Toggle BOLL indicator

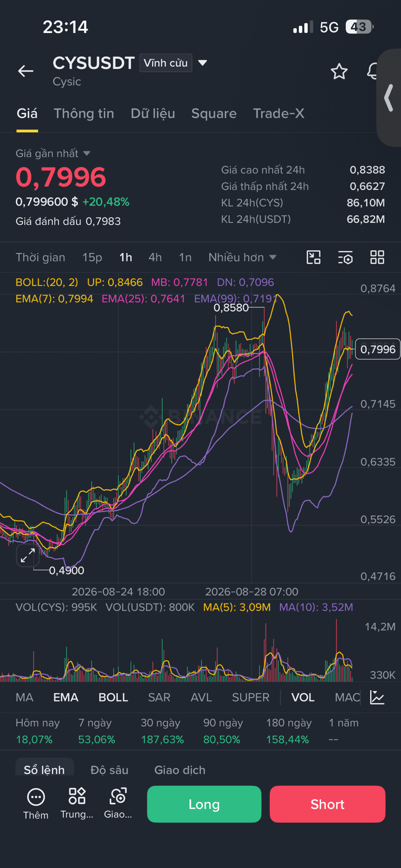point(113,697)
